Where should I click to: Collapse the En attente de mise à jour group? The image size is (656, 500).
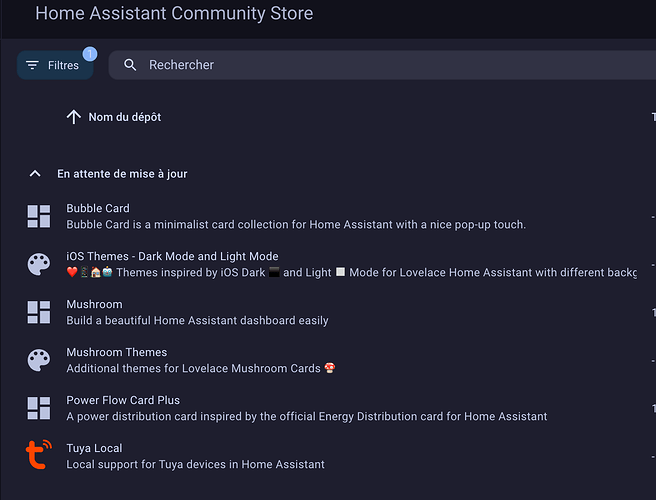[35, 174]
